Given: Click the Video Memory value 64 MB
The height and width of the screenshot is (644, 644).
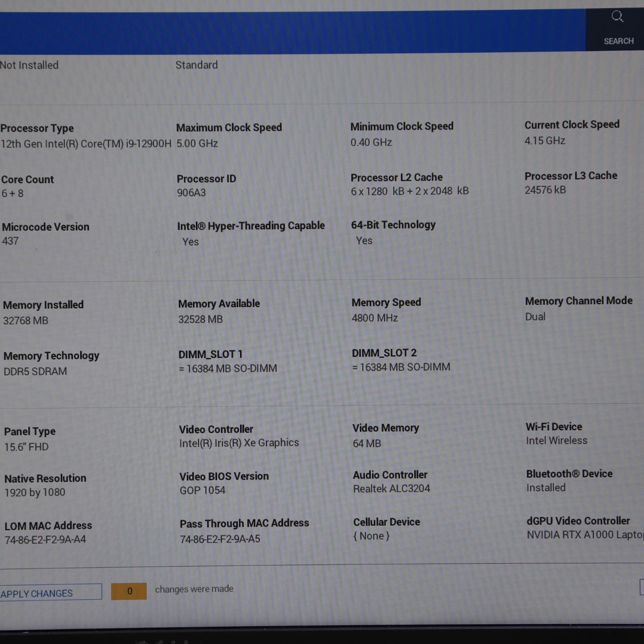Looking at the screenshot, I should [367, 443].
